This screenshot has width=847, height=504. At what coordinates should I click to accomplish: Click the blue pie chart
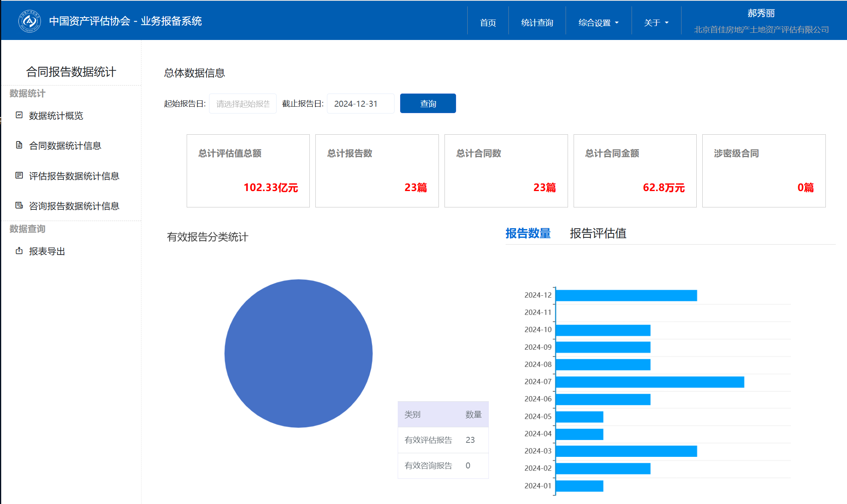[x=298, y=353]
